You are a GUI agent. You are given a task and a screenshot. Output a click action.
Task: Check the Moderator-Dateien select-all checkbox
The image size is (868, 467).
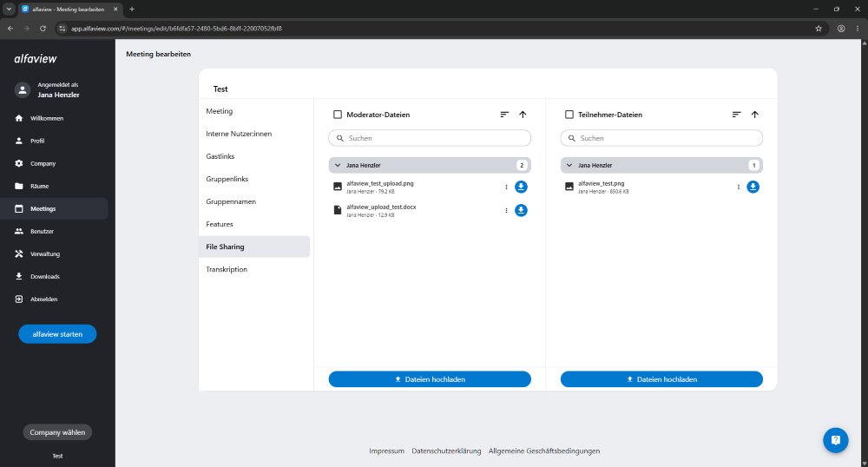click(337, 115)
